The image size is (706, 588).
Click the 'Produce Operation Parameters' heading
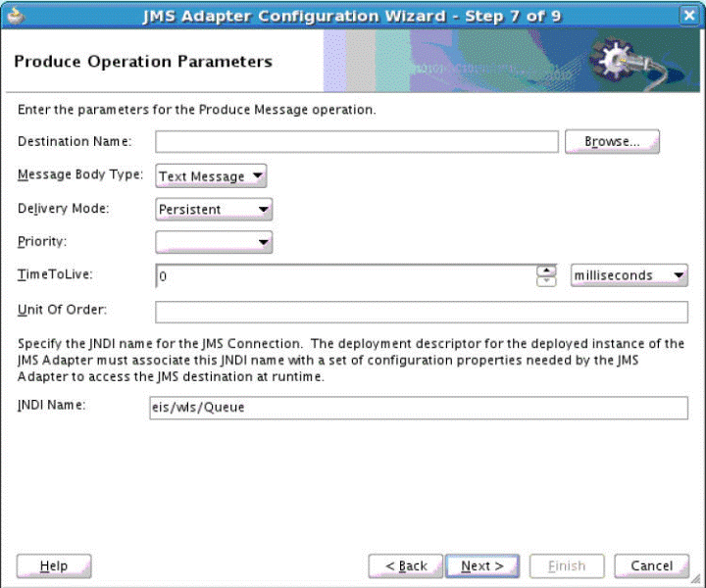pyautogui.click(x=143, y=61)
